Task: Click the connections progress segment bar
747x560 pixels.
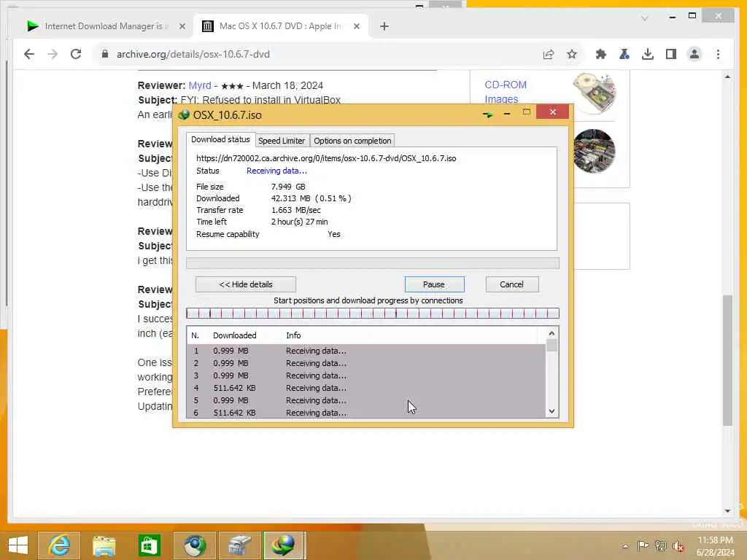Action: click(x=373, y=314)
